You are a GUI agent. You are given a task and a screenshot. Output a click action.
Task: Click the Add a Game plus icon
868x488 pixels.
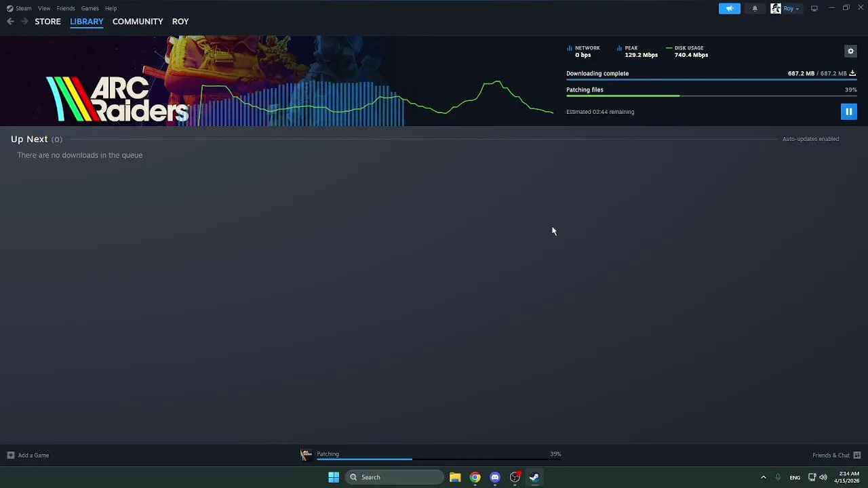(10, 455)
